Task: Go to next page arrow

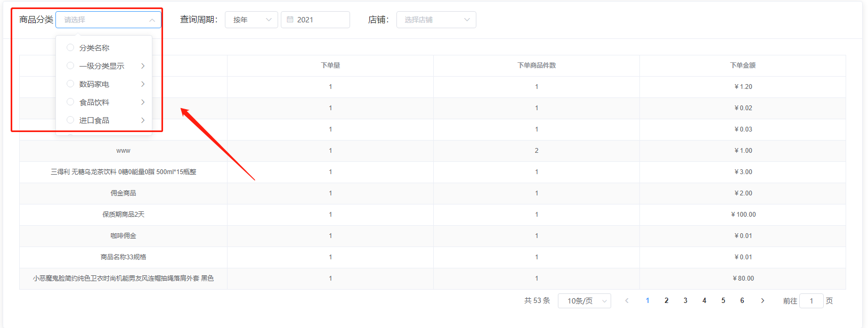Action: (762, 301)
